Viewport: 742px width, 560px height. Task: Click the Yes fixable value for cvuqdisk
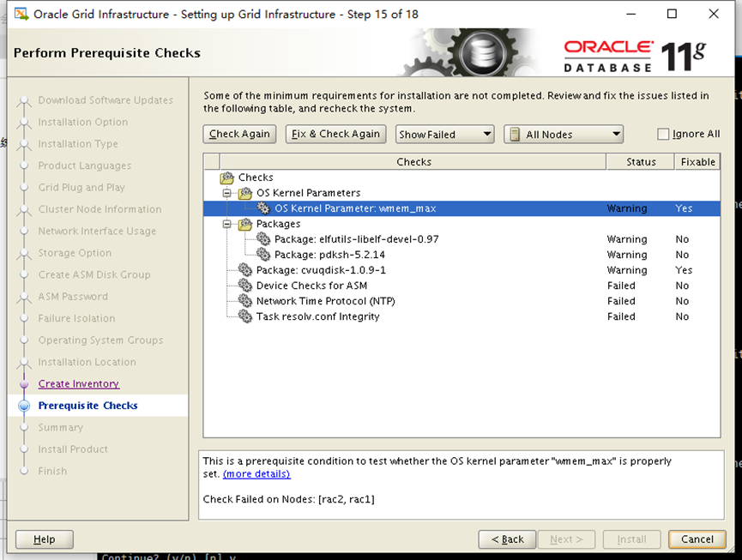(x=684, y=270)
